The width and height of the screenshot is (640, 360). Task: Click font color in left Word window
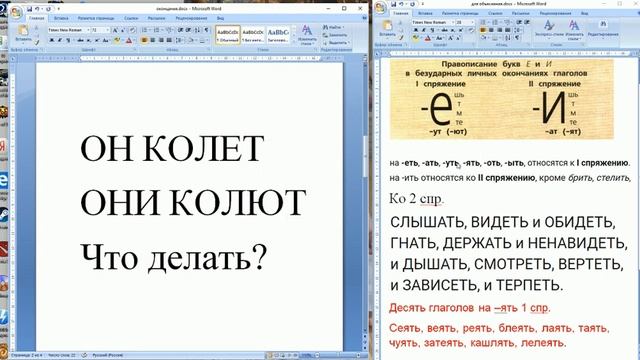pyautogui.click(x=129, y=40)
